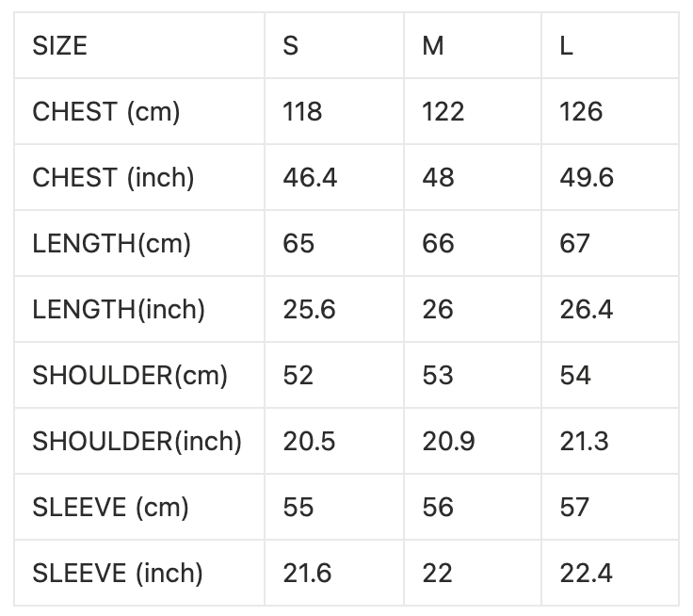Select the 20.9 shoulder inch value
Image resolution: width=693 pixels, height=616 pixels.
(x=448, y=441)
